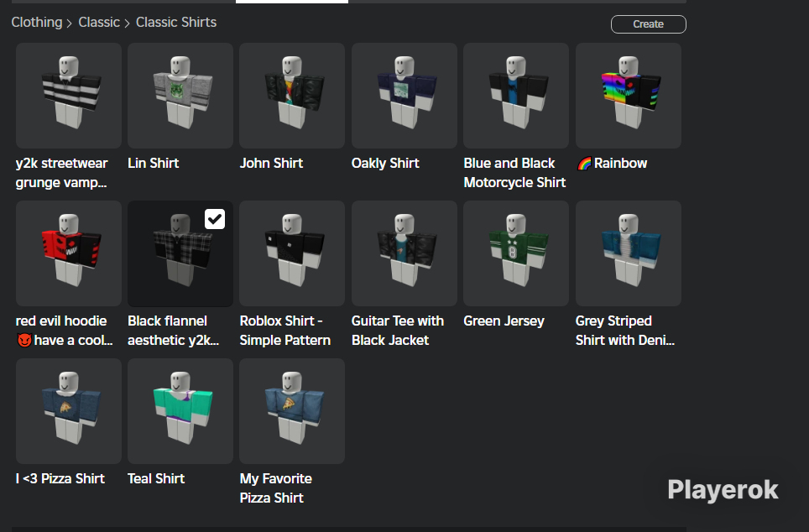Select the Classic Shirts breadcrumb
The image size is (809, 532).
pos(176,22)
